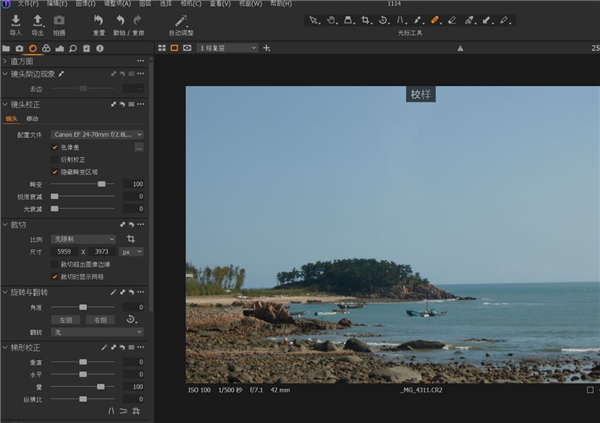Click the crop icon beside 比例 dropdown
600x423 pixels.
click(x=131, y=239)
